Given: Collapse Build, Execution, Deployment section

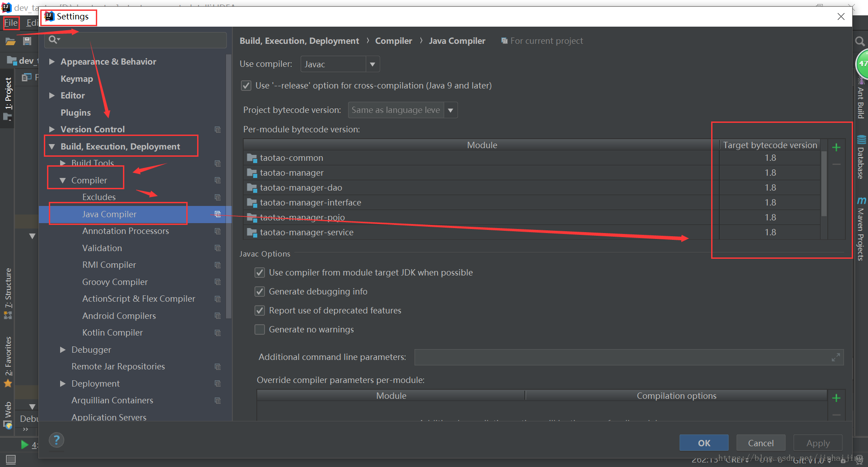Looking at the screenshot, I should tap(52, 147).
